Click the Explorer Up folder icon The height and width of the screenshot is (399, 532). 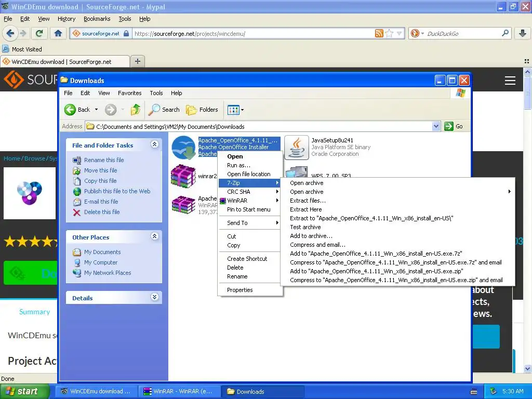136,110
